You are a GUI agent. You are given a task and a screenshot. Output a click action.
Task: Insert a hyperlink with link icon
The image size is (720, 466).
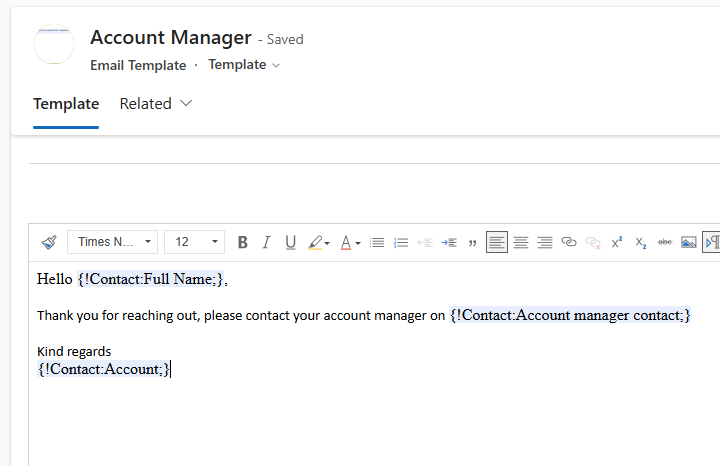pos(568,242)
